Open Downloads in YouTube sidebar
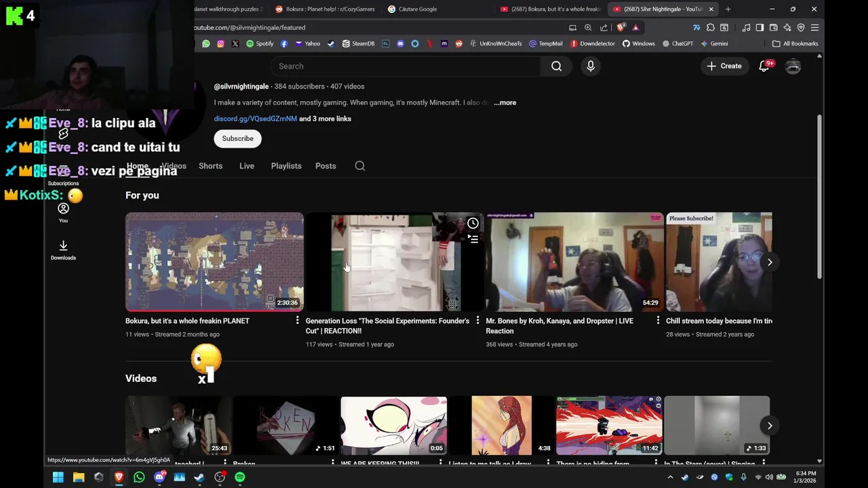 point(63,250)
